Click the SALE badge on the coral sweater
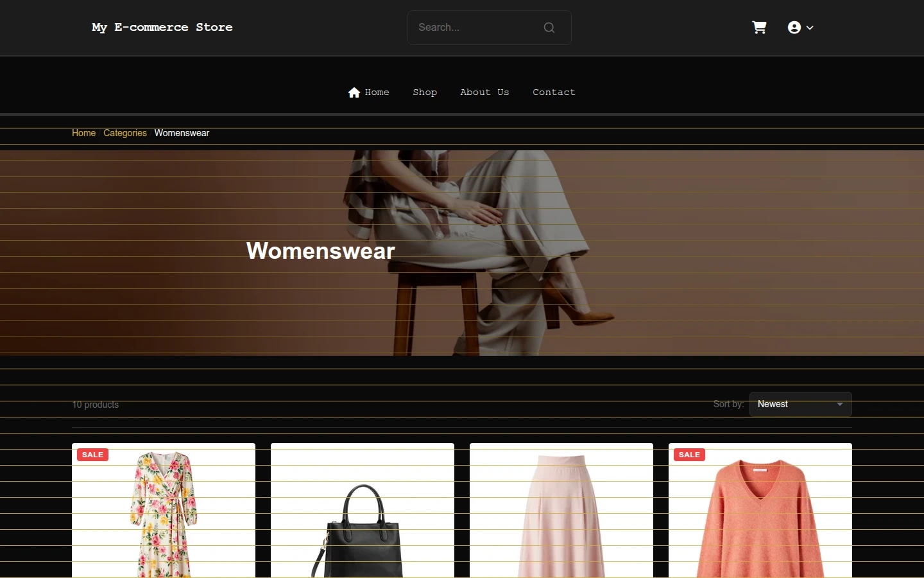The width and height of the screenshot is (924, 578). click(x=689, y=455)
